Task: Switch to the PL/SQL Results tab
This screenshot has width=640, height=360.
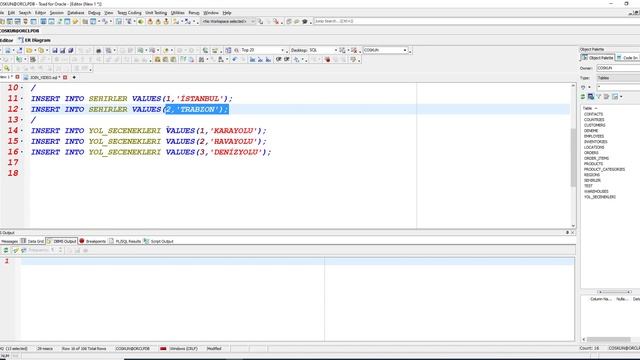Action: pos(124,241)
